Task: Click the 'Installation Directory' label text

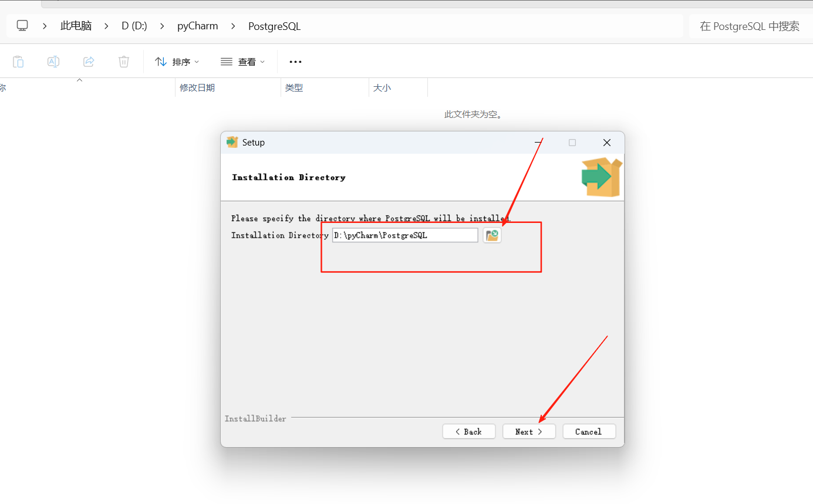Action: pyautogui.click(x=279, y=235)
